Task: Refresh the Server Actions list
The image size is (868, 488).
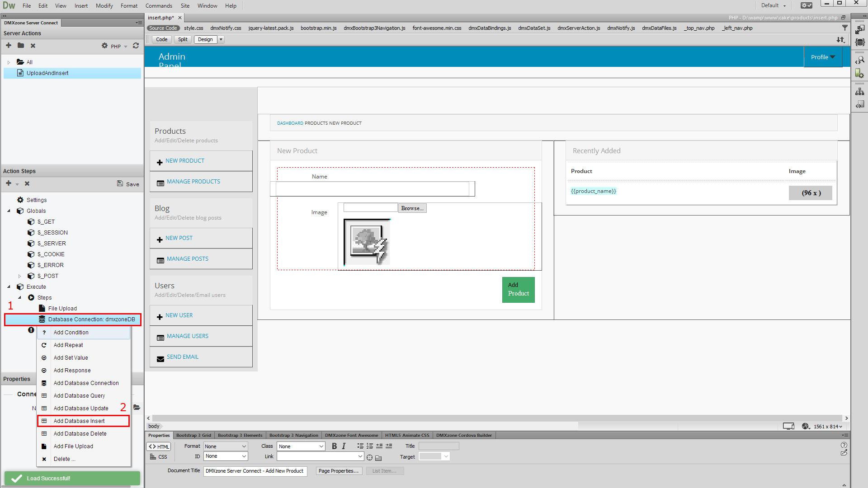Action: (x=136, y=46)
